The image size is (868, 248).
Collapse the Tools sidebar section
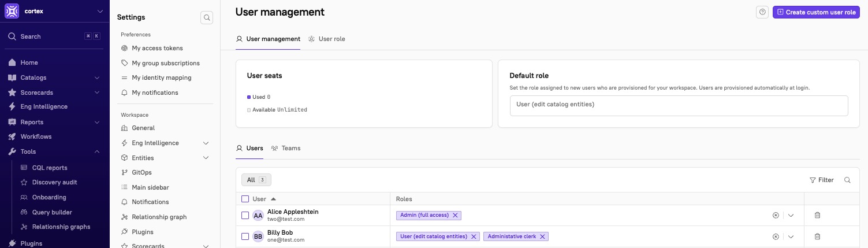coord(97,152)
